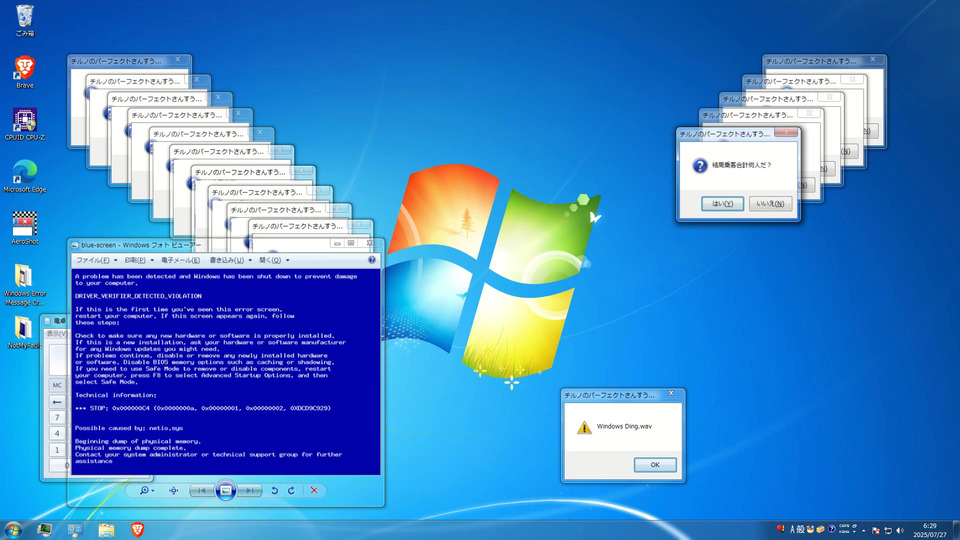Open Brave from the taskbar

click(x=137, y=530)
